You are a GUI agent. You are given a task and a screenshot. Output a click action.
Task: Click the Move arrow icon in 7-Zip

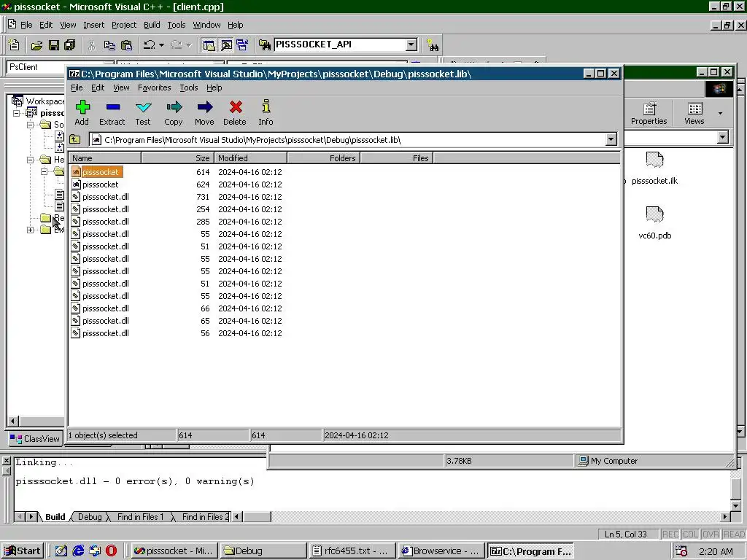(204, 113)
